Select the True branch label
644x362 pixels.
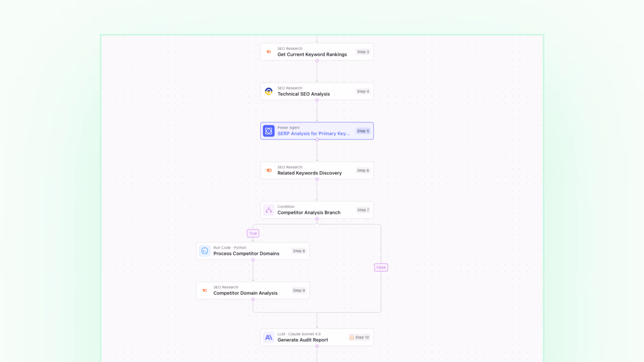point(253,233)
